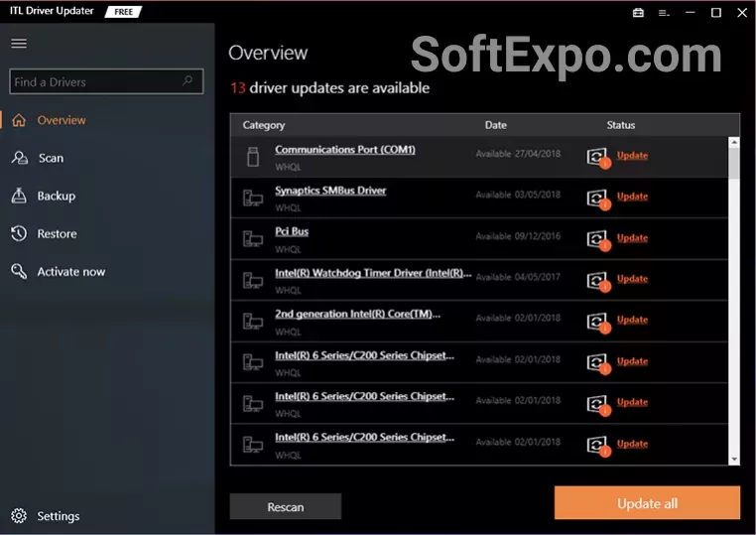Click the Activate now key icon
This screenshot has height=535, width=756.
click(19, 272)
